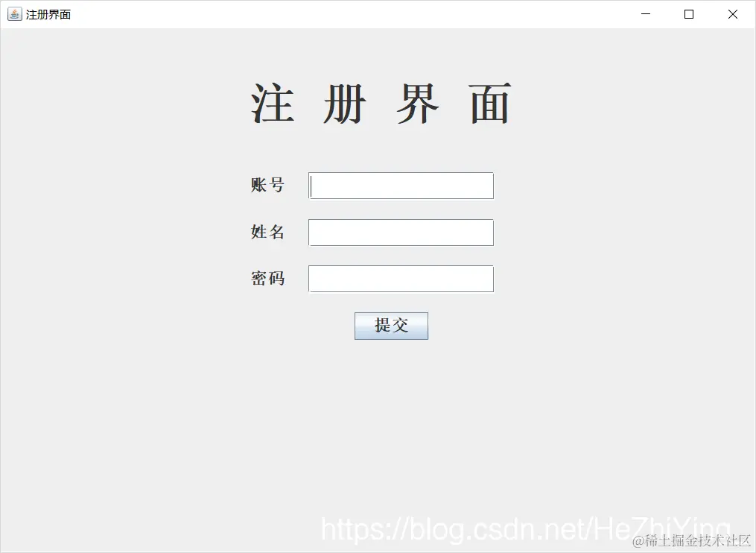Focus the 姓名 text input field
The width and height of the screenshot is (756, 553).
point(401,233)
